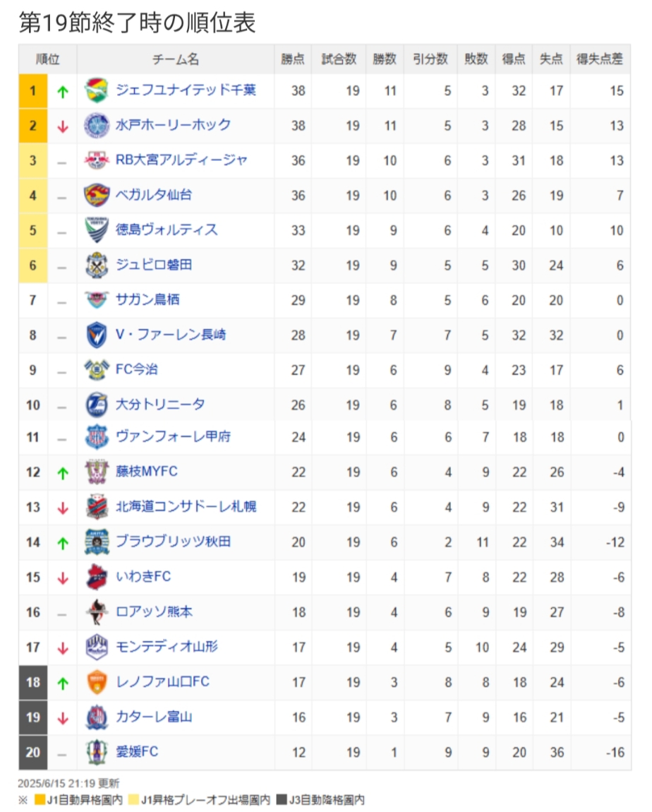Click the 得失点差 column header

pos(600,59)
